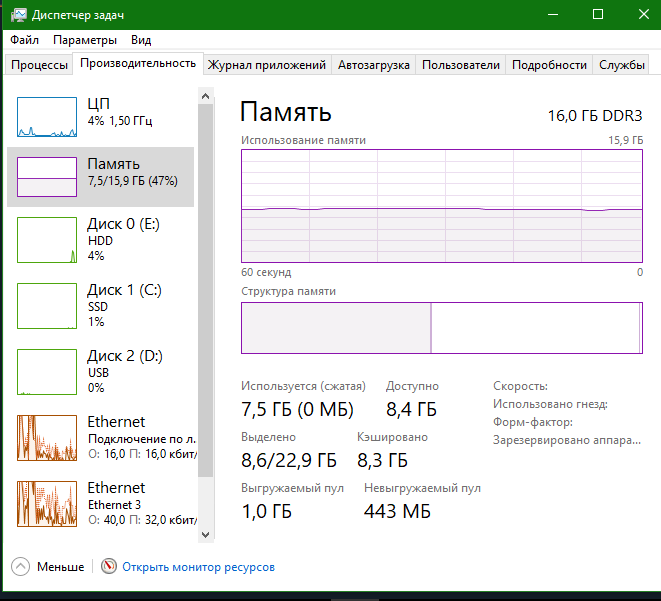Click the sidebar vertical scrollbar thumb

point(206,290)
